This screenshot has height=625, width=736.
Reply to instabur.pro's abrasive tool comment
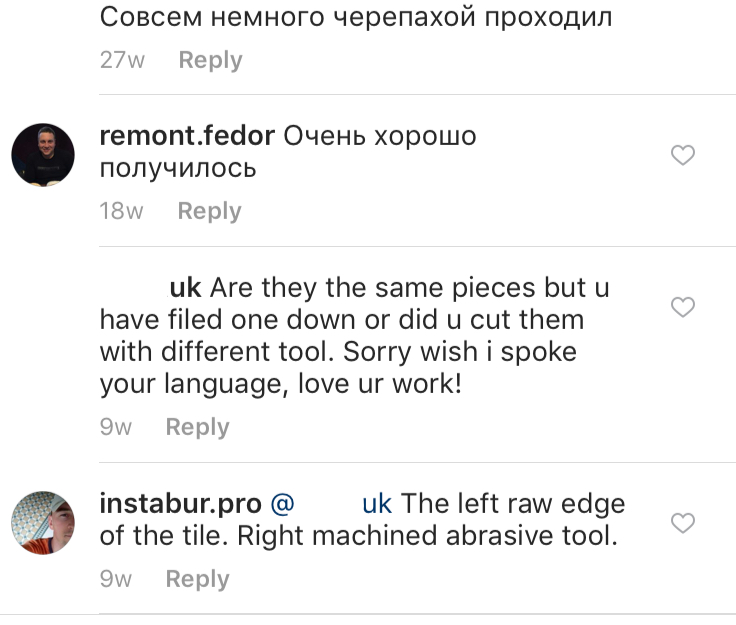198,579
